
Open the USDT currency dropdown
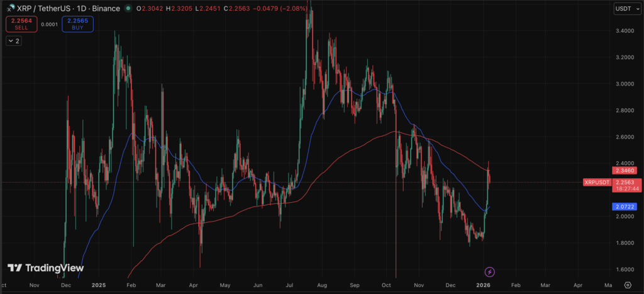coord(625,8)
